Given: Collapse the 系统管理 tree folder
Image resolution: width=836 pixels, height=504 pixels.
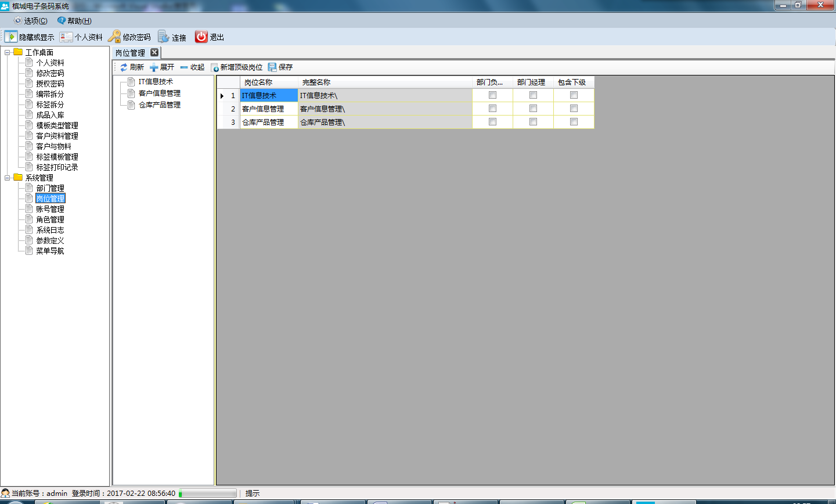Looking at the screenshot, I should click(8, 178).
